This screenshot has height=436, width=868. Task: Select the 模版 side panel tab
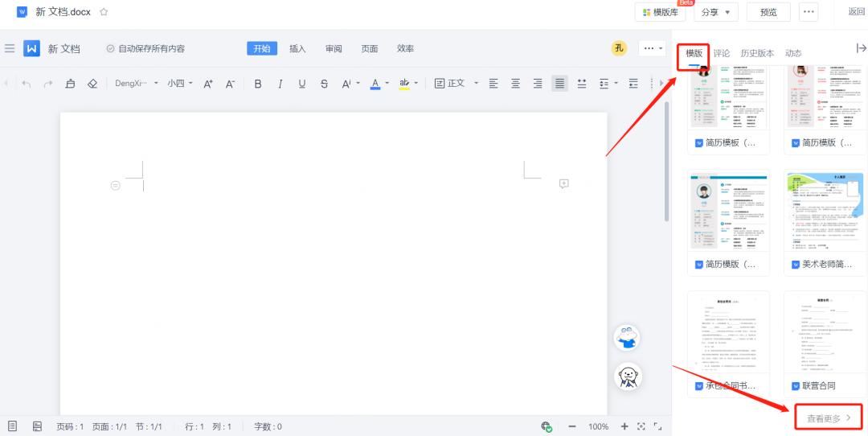[694, 53]
